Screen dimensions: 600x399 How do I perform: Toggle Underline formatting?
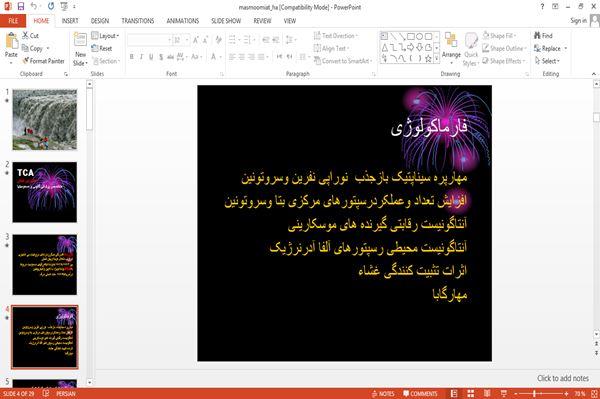pyautogui.click(x=151, y=57)
